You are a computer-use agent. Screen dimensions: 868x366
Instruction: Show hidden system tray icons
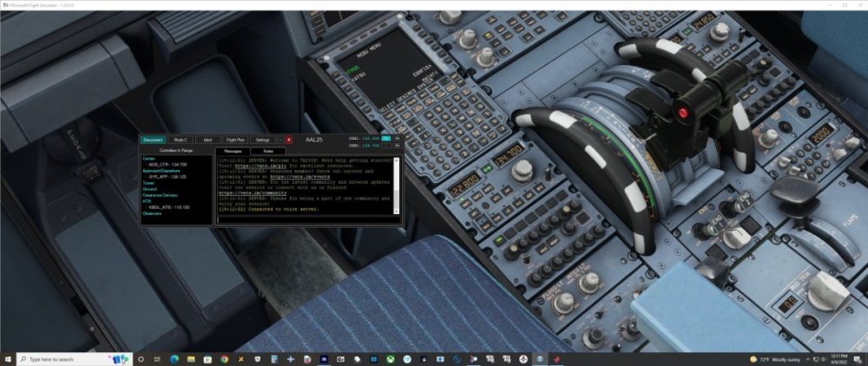[809, 359]
